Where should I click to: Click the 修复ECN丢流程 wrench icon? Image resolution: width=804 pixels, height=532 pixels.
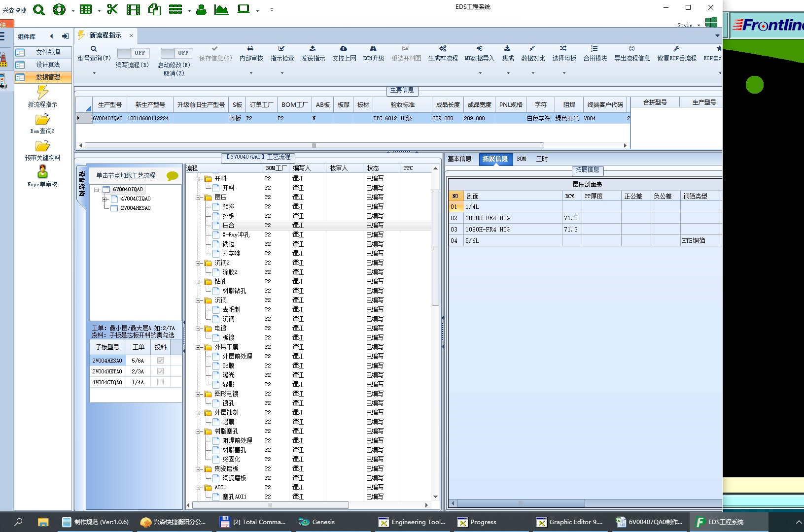tap(676, 49)
